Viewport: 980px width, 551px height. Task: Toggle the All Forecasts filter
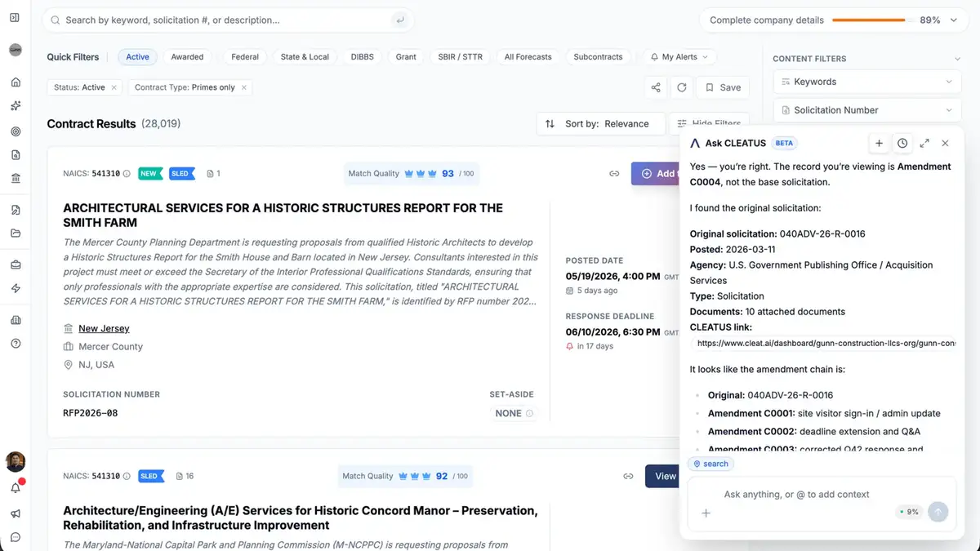pyautogui.click(x=528, y=57)
